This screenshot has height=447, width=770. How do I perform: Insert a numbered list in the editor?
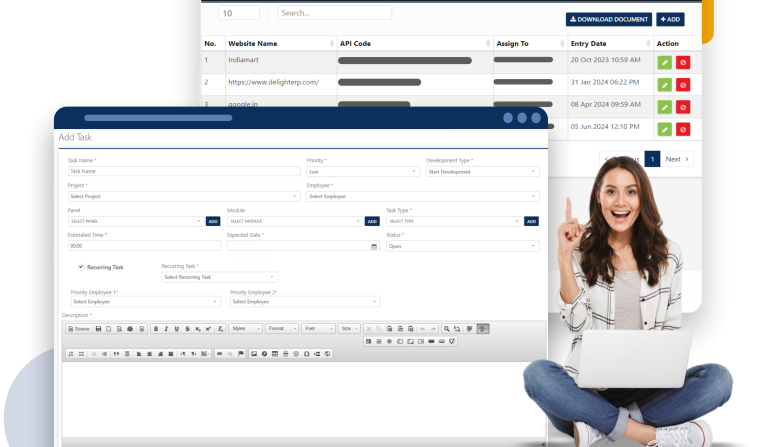tap(71, 354)
